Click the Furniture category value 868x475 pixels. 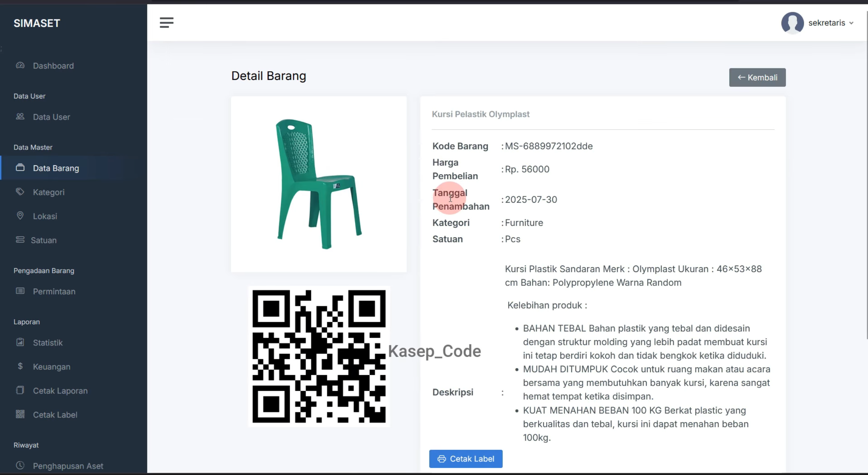coord(524,223)
